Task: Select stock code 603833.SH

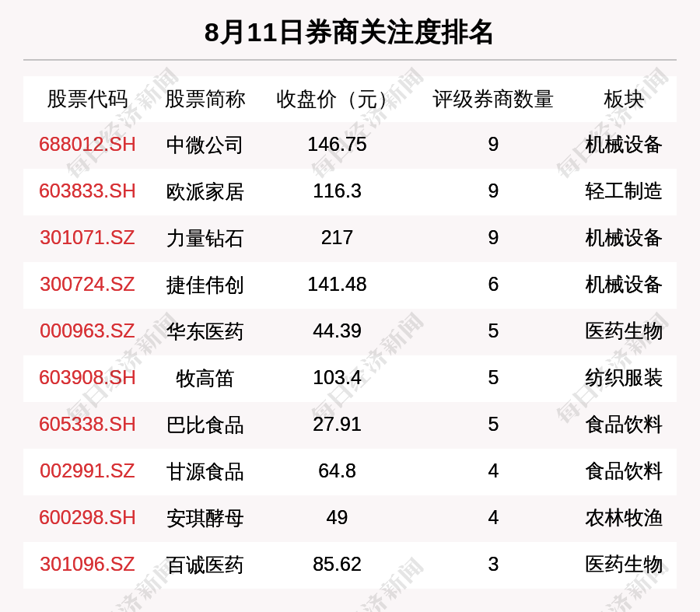Action: click(x=87, y=191)
